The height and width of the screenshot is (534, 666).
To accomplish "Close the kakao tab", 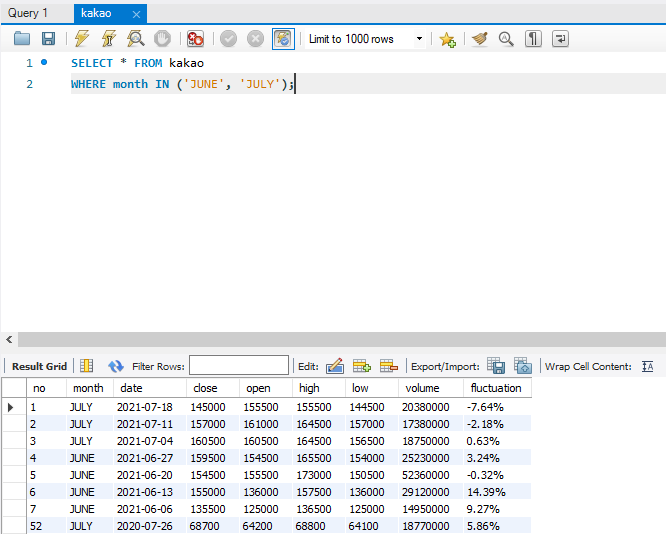I will (136, 14).
